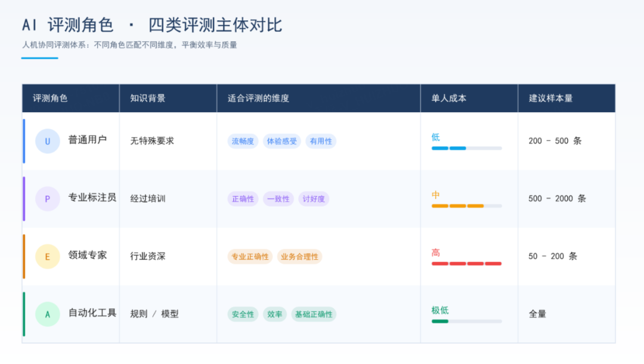Click the 低 cost label
This screenshot has height=364, width=644.
click(x=435, y=137)
